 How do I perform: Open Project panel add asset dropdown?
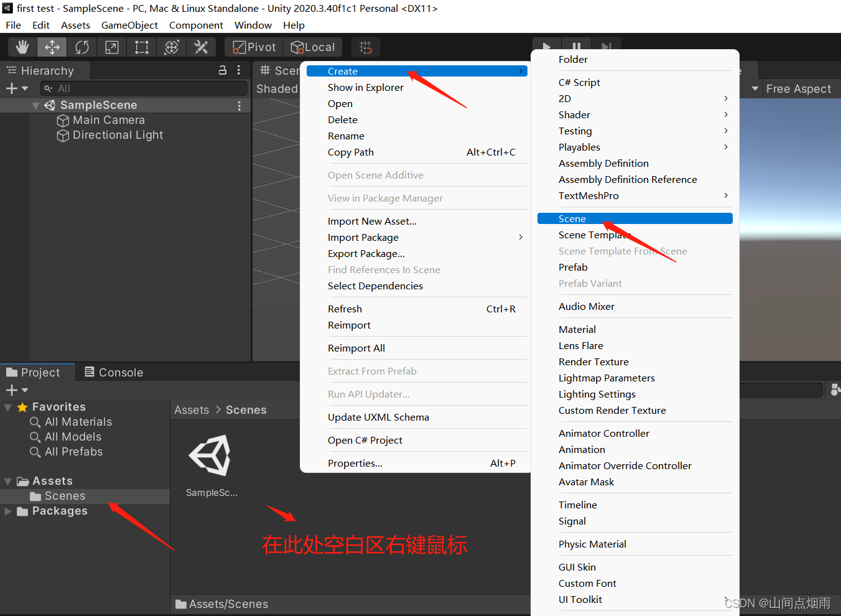pos(17,390)
